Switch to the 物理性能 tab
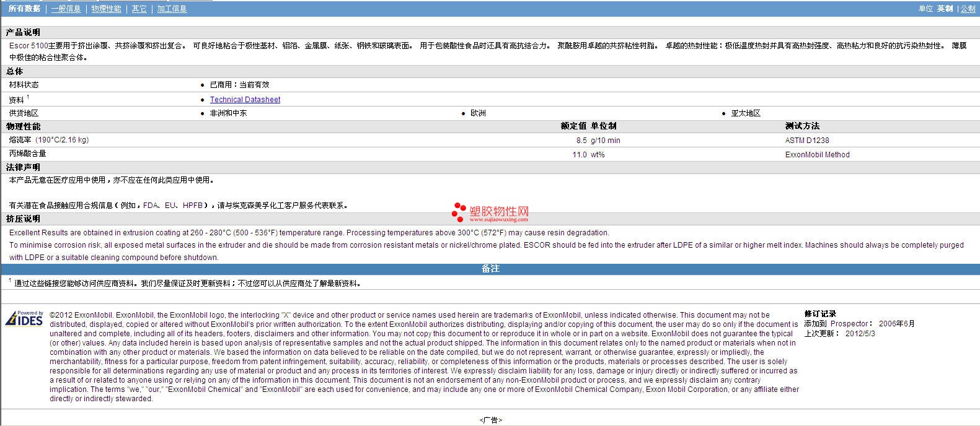980x426 pixels. (x=106, y=9)
